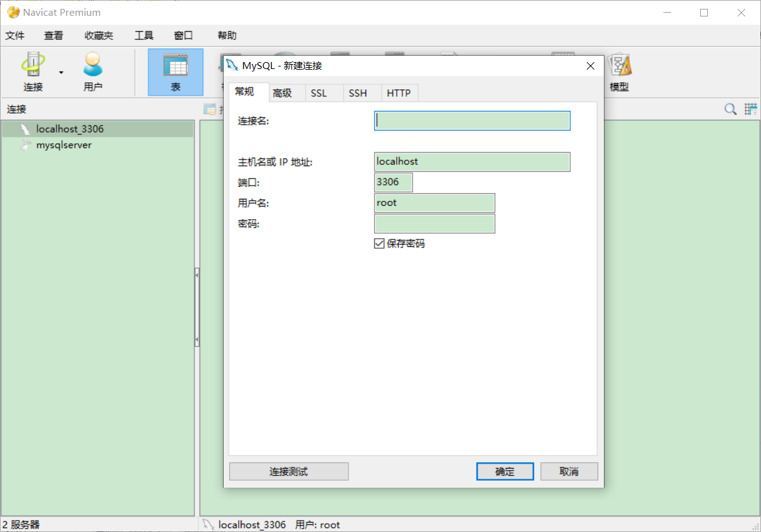The image size is (761, 532).
Task: Open the 帮助 menu
Action: [x=227, y=35]
